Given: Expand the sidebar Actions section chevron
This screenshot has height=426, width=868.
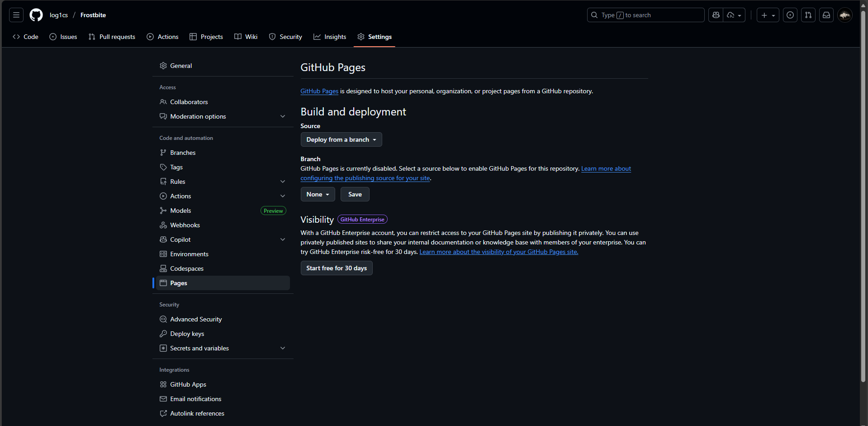Looking at the screenshot, I should pyautogui.click(x=283, y=196).
